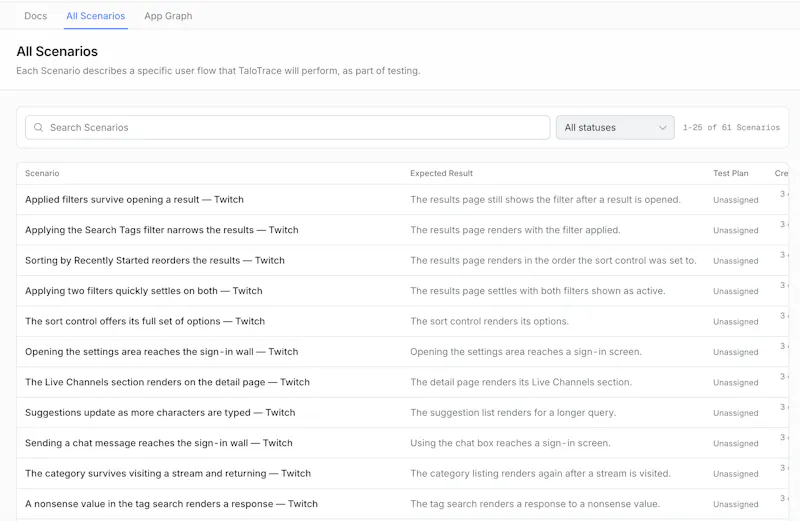800x521 pixels.
Task: Click the '1-25 of 61 Scenarios' counter
Action: (731, 128)
